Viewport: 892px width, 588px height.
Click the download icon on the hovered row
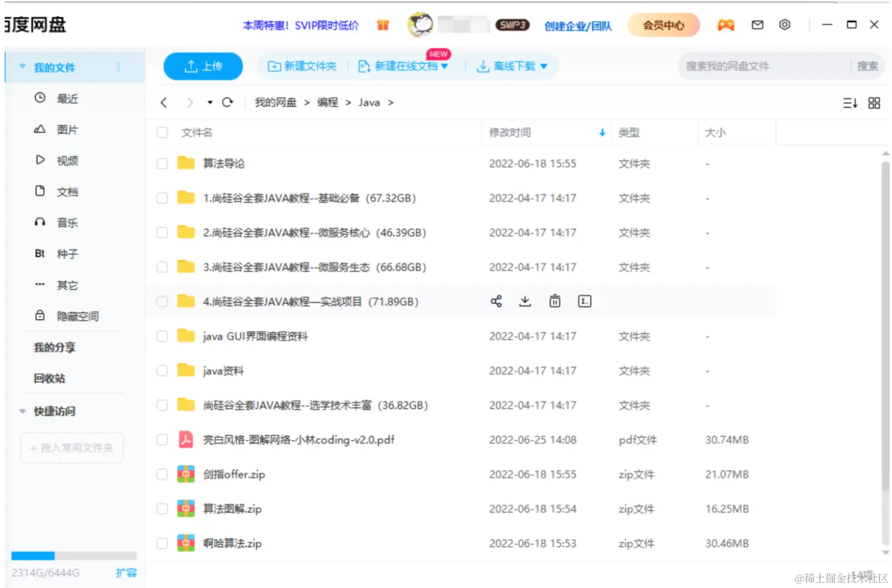525,301
